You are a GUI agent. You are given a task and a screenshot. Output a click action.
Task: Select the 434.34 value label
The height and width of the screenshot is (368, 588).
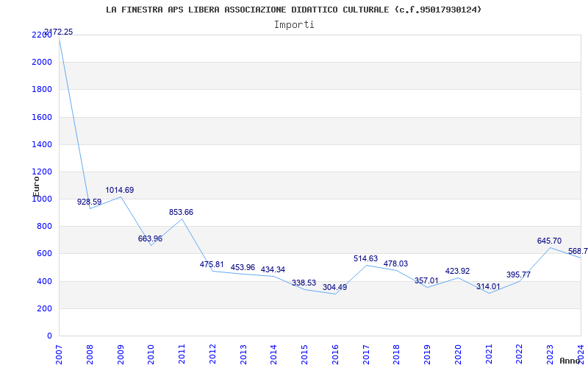point(273,269)
